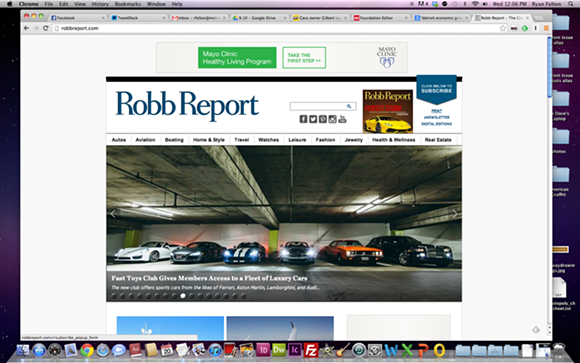The width and height of the screenshot is (580, 363).
Task: Reload the robbreport.com page
Action: coord(45,28)
